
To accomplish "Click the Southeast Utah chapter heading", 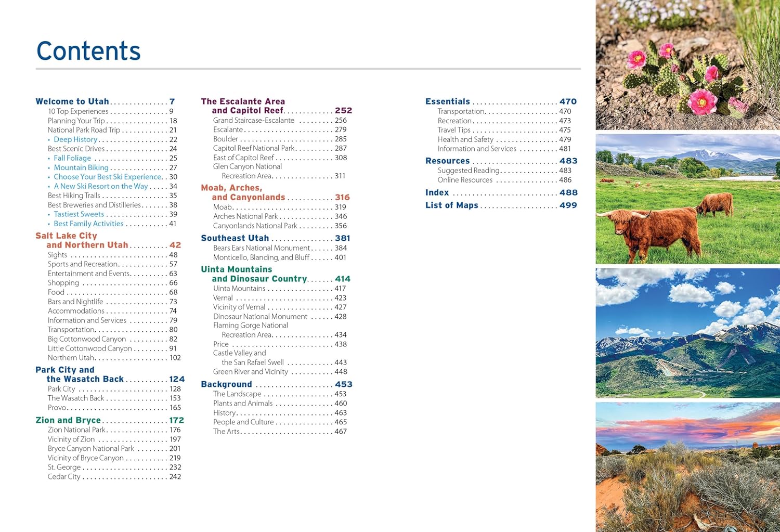I will pyautogui.click(x=235, y=238).
